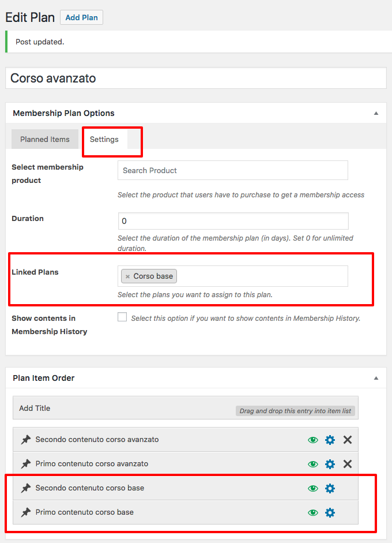Remove Secondo contenuto corso avanzato with X icon
392x543 pixels.
point(348,440)
